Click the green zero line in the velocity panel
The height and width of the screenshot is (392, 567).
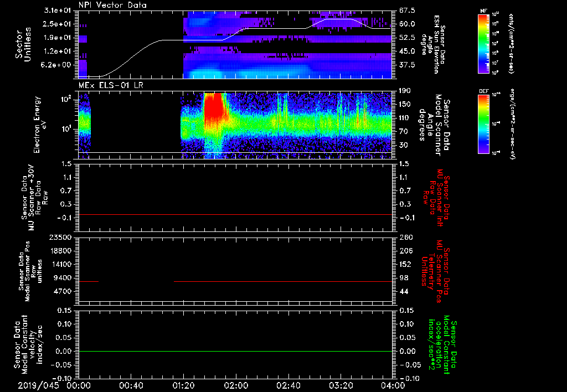[235, 351]
